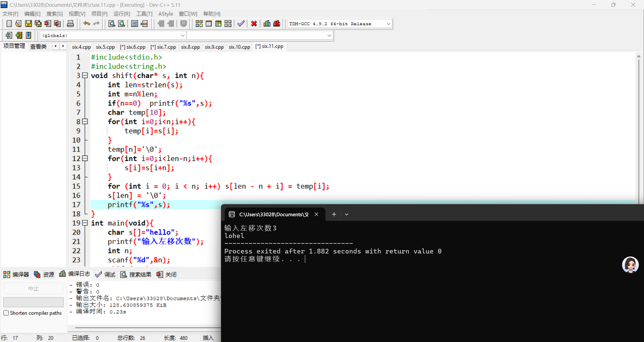This screenshot has height=342, width=644.
Task: Run syntax check with purple checkmark
Action: 241,23
